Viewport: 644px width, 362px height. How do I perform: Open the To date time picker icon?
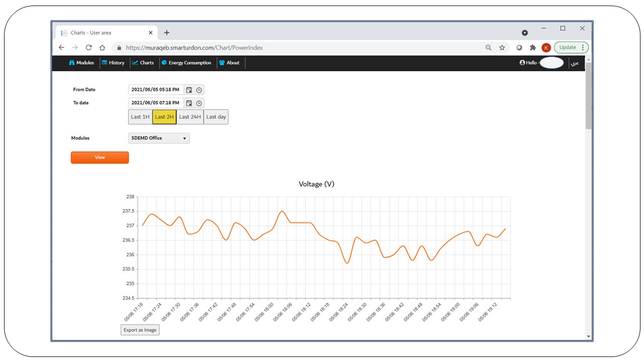point(199,103)
